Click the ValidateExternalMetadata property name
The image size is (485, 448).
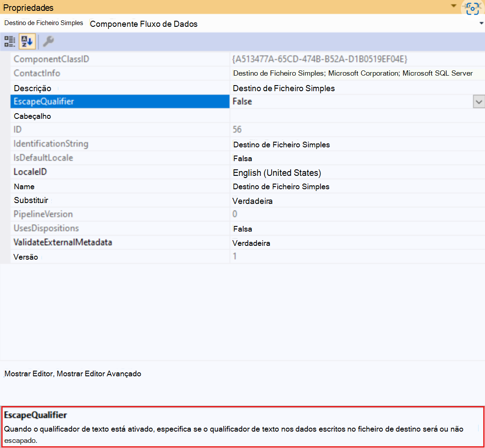[63, 242]
